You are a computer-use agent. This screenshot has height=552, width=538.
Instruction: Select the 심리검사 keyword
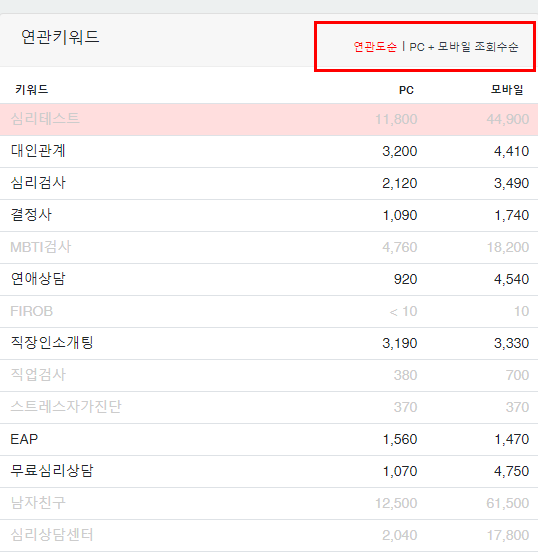coord(38,183)
